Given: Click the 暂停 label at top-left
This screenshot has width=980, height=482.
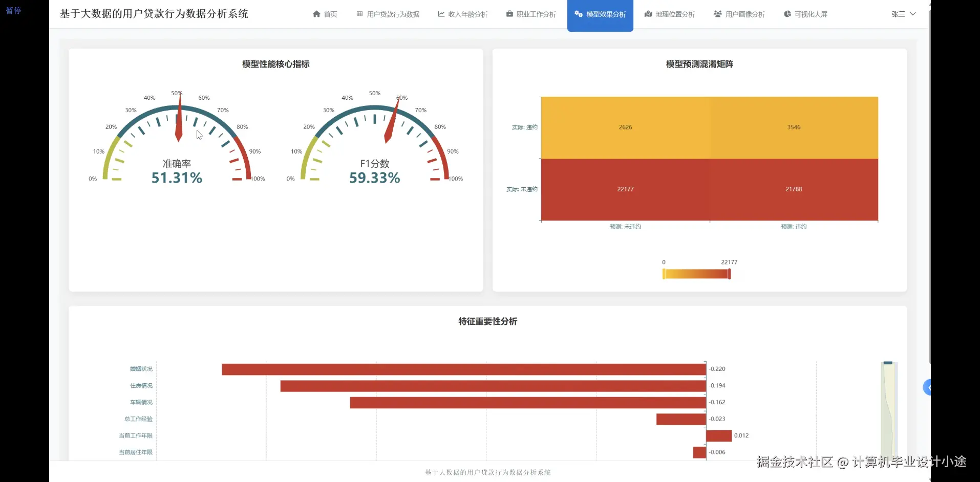Looking at the screenshot, I should [x=13, y=10].
